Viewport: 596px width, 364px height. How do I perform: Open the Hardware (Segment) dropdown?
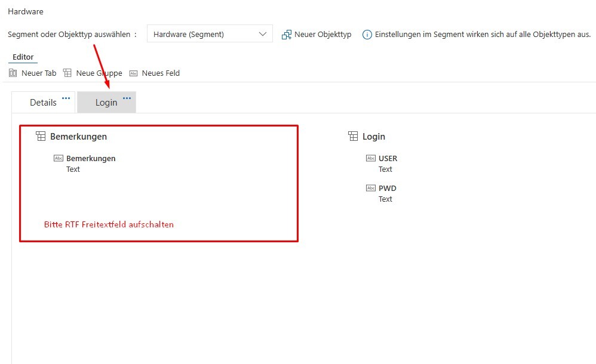click(209, 34)
